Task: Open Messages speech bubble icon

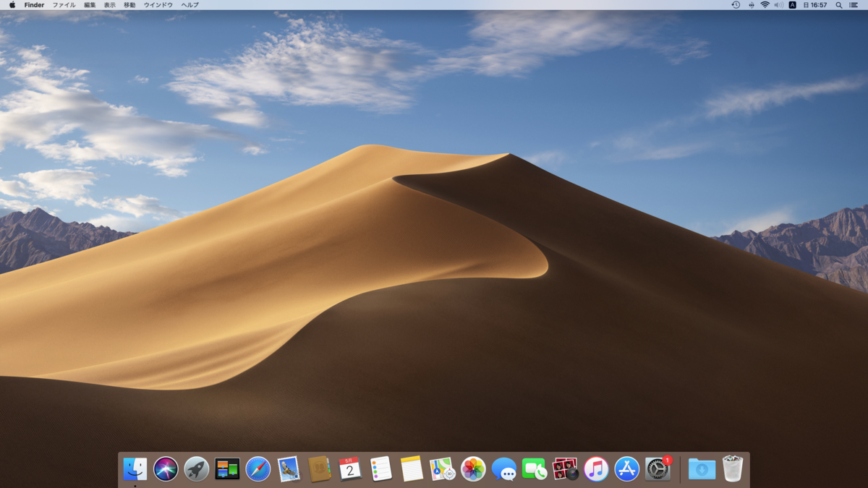Action: click(x=504, y=469)
